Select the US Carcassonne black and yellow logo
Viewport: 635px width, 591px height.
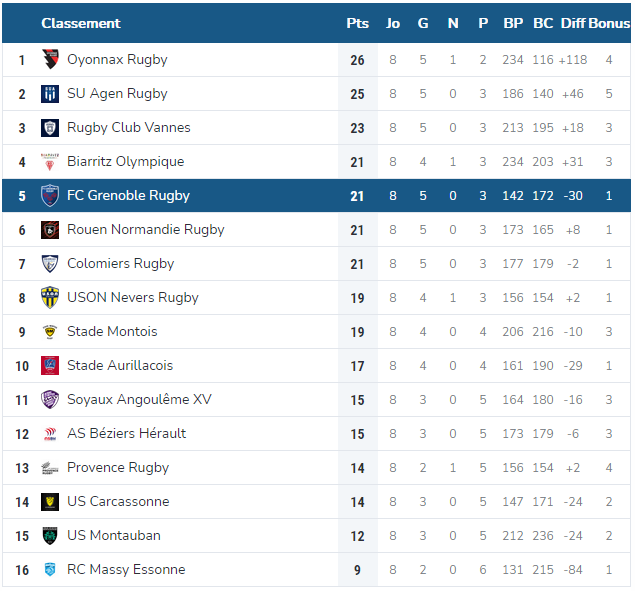pyautogui.click(x=50, y=502)
